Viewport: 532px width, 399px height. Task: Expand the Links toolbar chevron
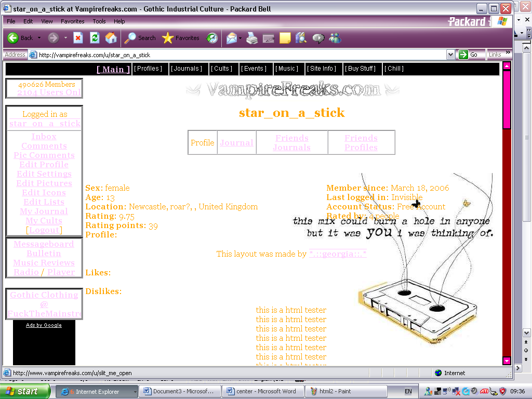click(508, 54)
